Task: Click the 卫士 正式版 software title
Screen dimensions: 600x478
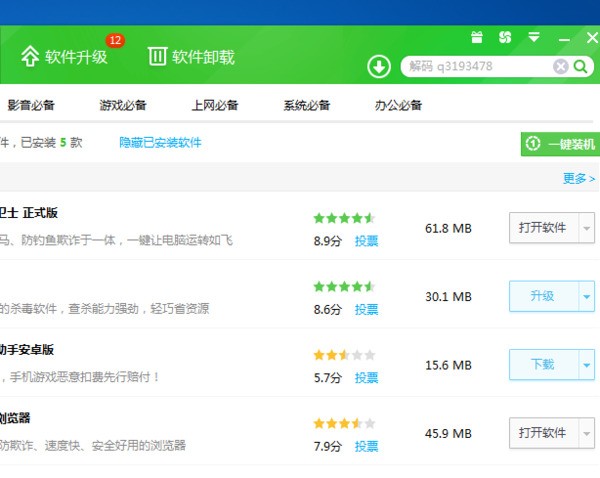Action: pyautogui.click(x=29, y=213)
